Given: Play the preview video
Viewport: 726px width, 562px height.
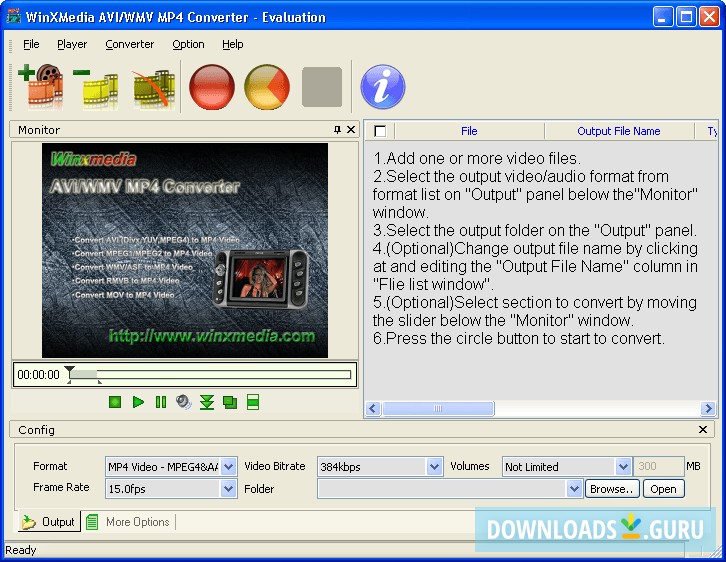Looking at the screenshot, I should [138, 402].
